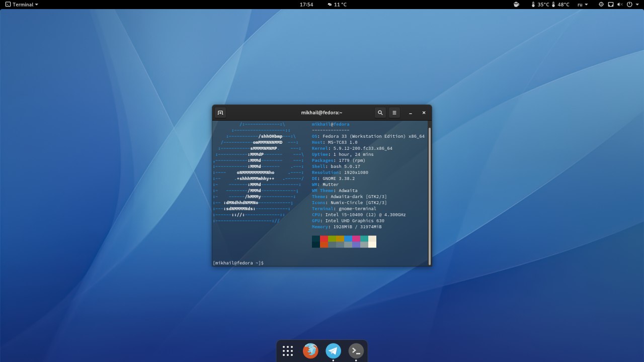Screen dimensions: 644x362
Task: Click the Icons Numix-Circle line
Action: pyautogui.click(x=349, y=203)
